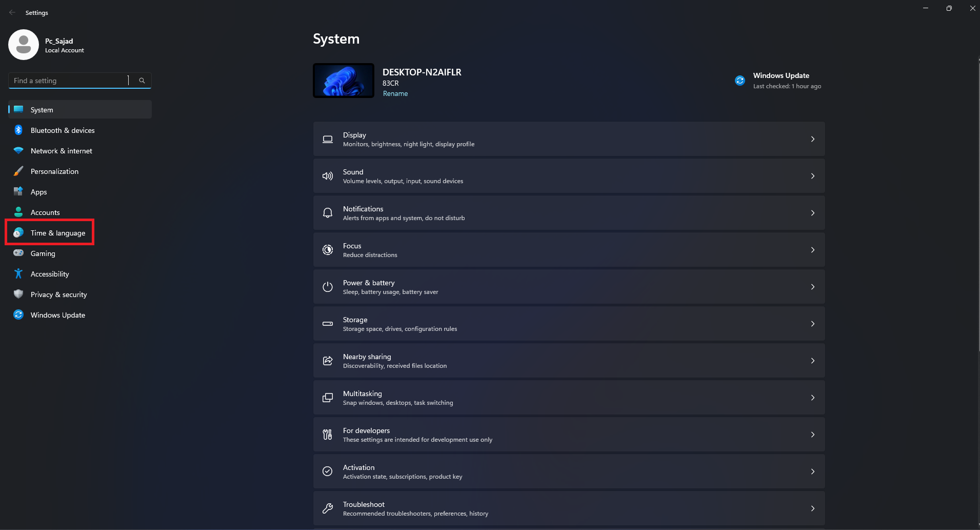This screenshot has width=980, height=530.
Task: Click the back arrow in title bar
Action: tap(12, 12)
